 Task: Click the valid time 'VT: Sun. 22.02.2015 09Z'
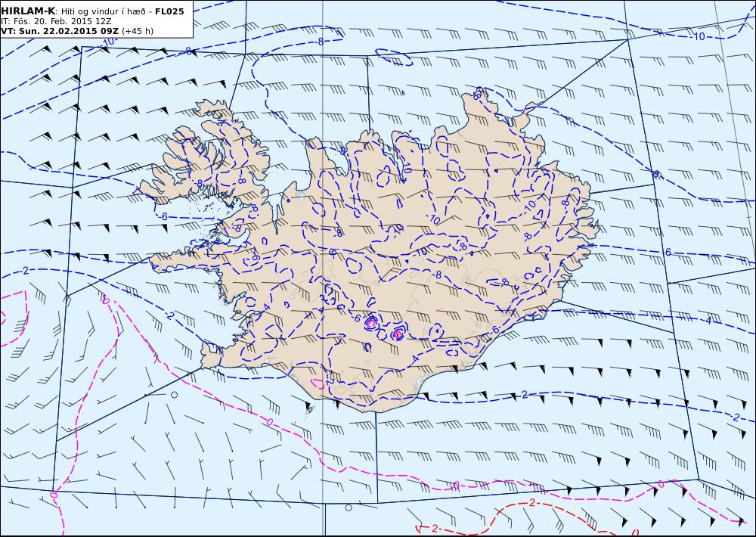(60, 31)
